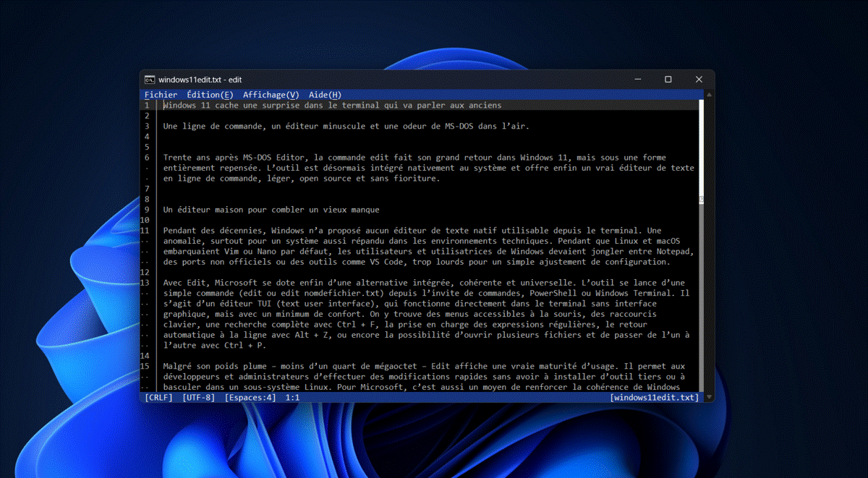The width and height of the screenshot is (868, 478).
Task: Open the Édition menu
Action: [x=209, y=95]
